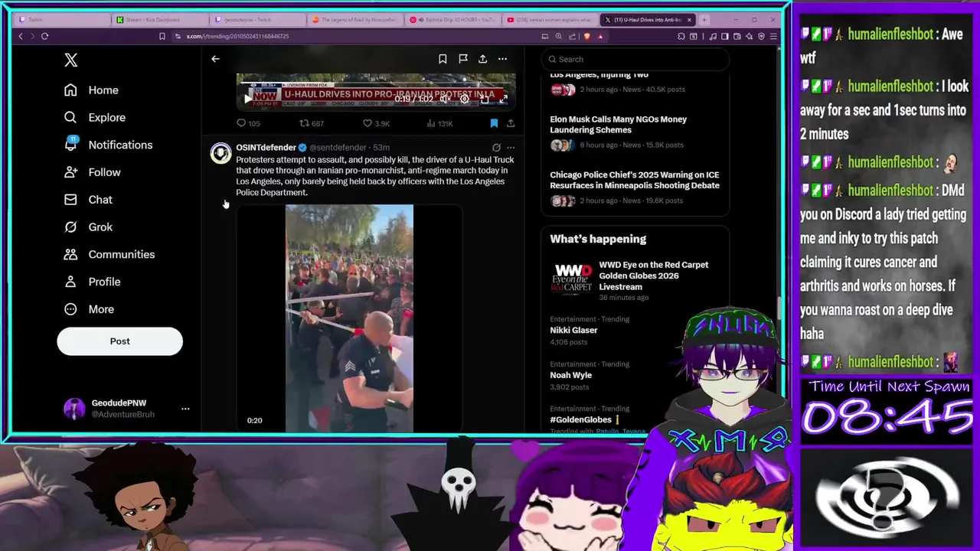
Task: Click flag report icon in page header
Action: point(462,59)
